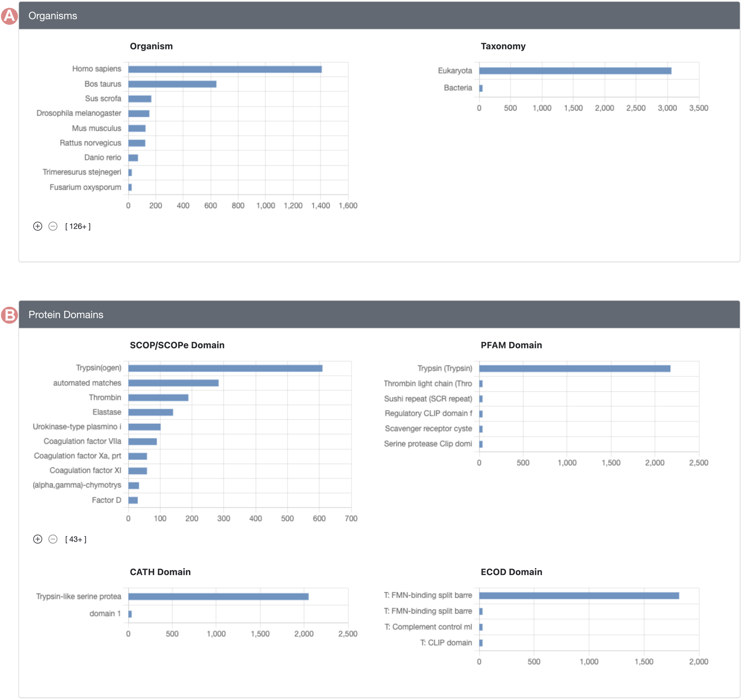The height and width of the screenshot is (700, 742).
Task: Select the Homo sapiens bar
Action: 225,69
